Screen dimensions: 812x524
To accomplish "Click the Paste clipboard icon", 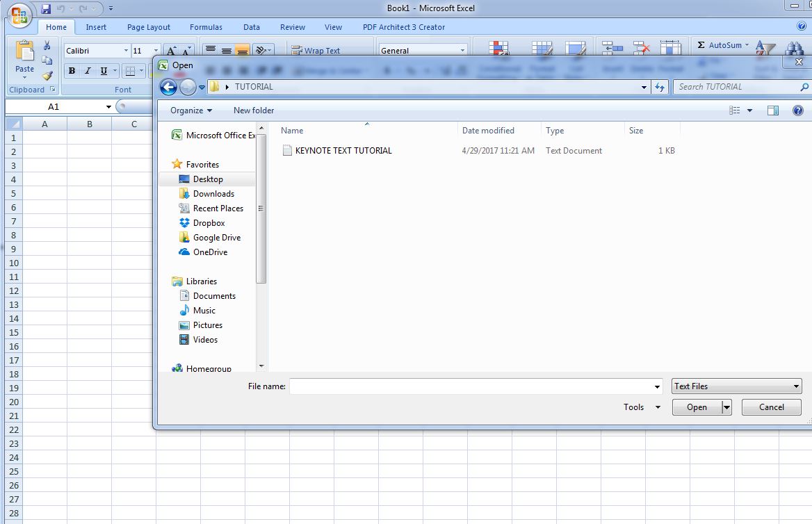I will coord(24,52).
